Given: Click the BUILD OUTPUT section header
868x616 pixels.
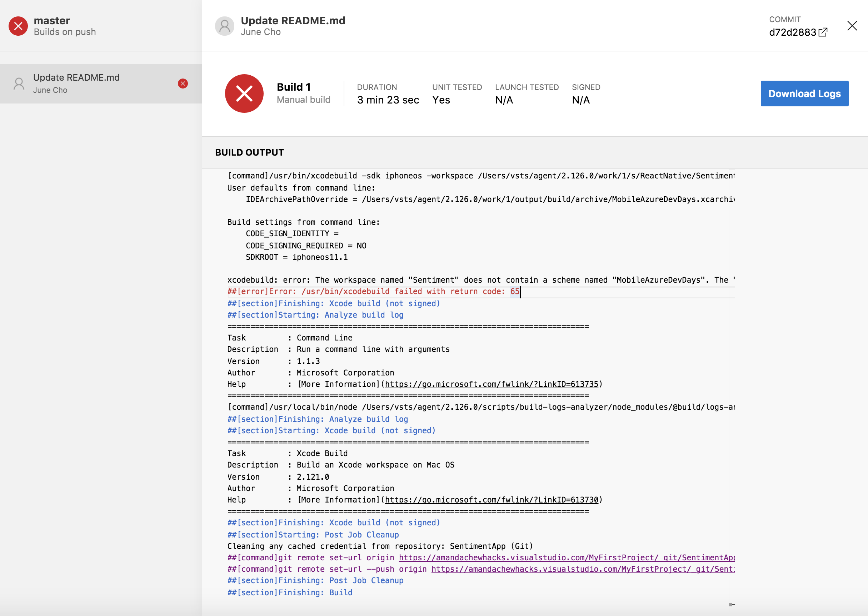Looking at the screenshot, I should pos(249,152).
